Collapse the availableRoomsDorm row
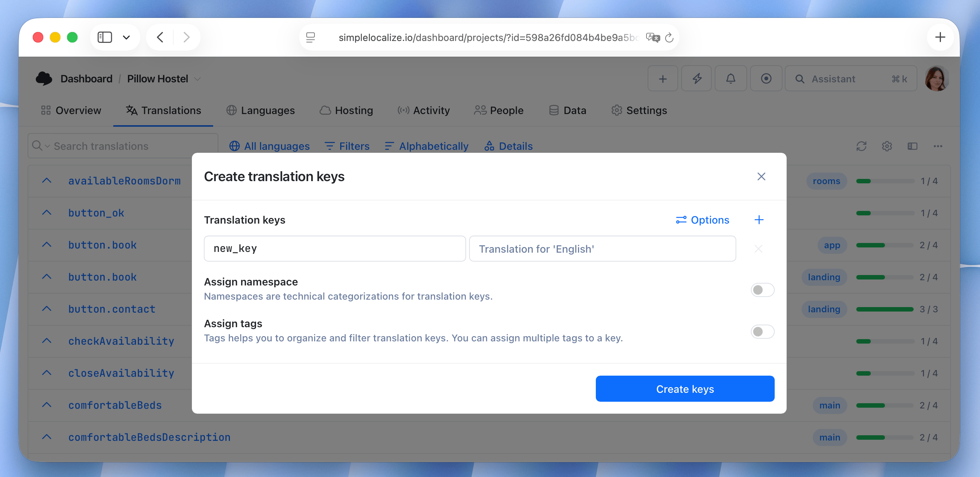Screen dimensions: 980x477 tap(47, 181)
